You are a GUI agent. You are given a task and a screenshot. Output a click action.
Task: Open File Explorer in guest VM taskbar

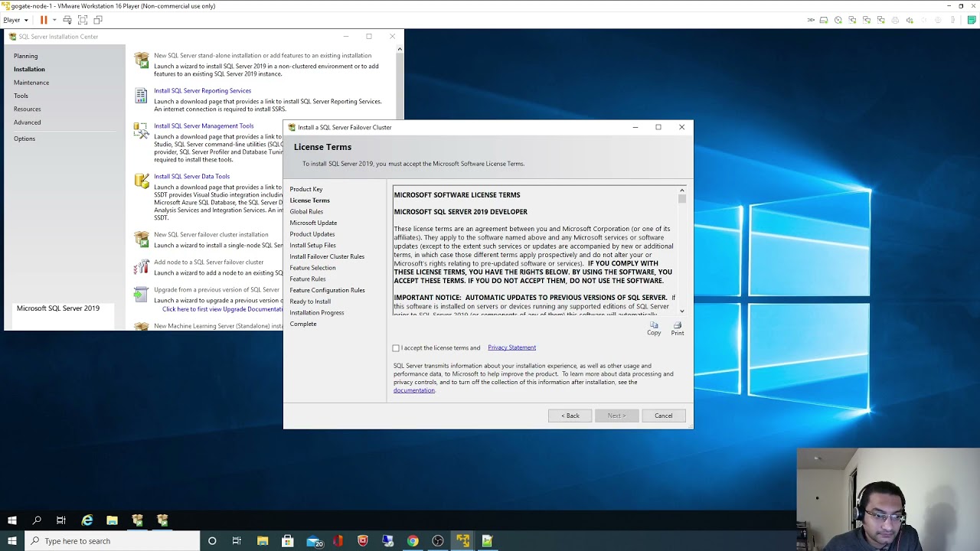coord(112,520)
